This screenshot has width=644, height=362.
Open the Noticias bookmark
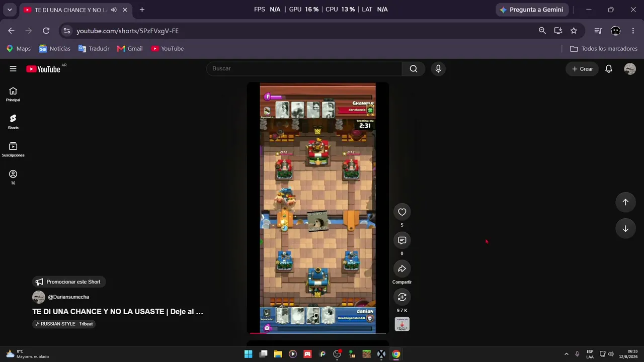click(x=55, y=49)
